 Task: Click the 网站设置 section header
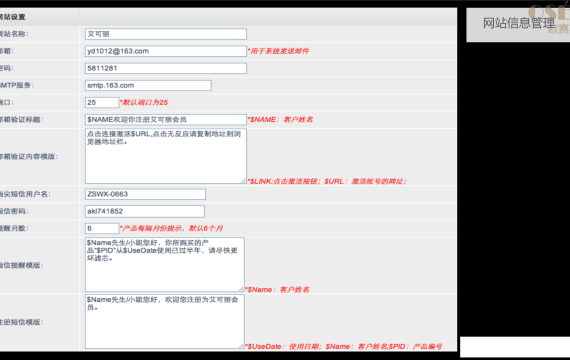tap(12, 17)
